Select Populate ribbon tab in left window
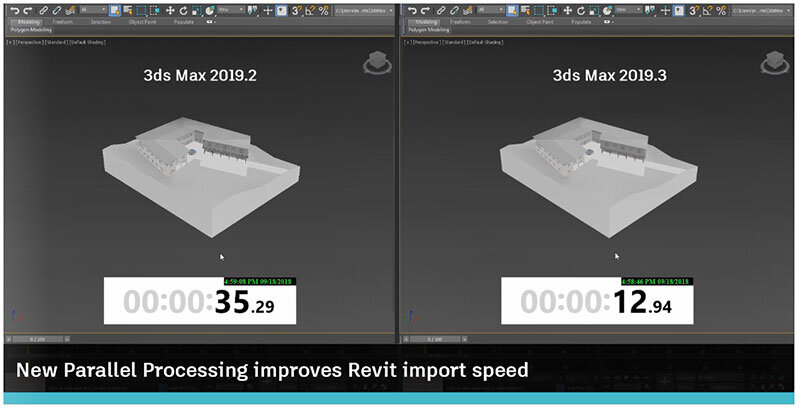Image resolution: width=800 pixels, height=410 pixels. (184, 22)
